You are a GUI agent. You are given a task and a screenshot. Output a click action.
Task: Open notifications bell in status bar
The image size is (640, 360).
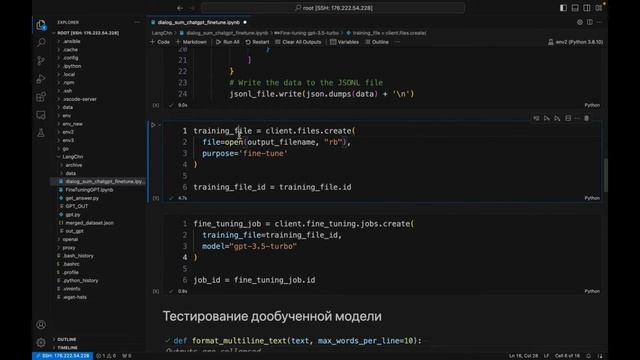[589, 356]
